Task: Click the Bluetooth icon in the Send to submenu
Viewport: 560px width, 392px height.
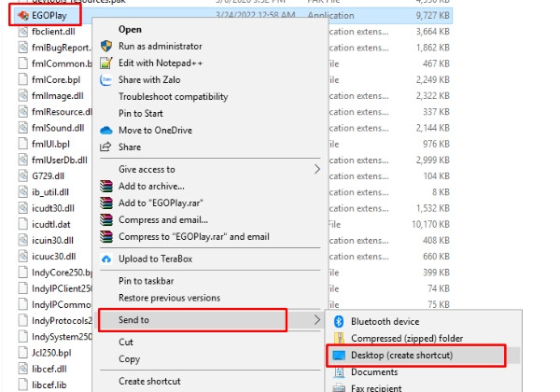Action: [x=339, y=321]
